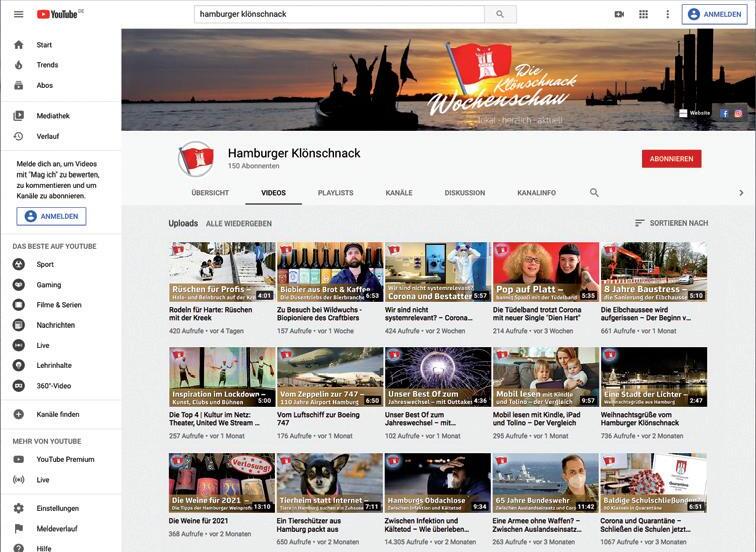This screenshot has height=552, width=756.
Task: Open the Sortieren nach dropdown
Action: 671,223
